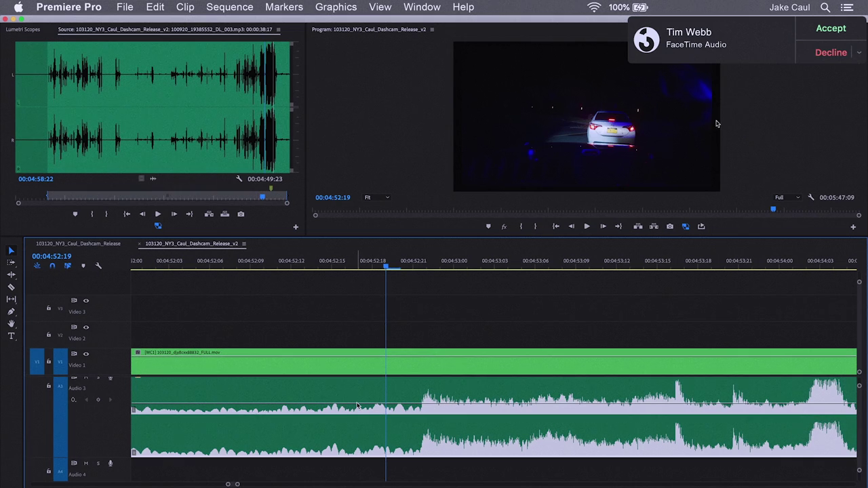This screenshot has width=868, height=488.
Task: Mark In in Source monitor
Action: tap(92, 214)
